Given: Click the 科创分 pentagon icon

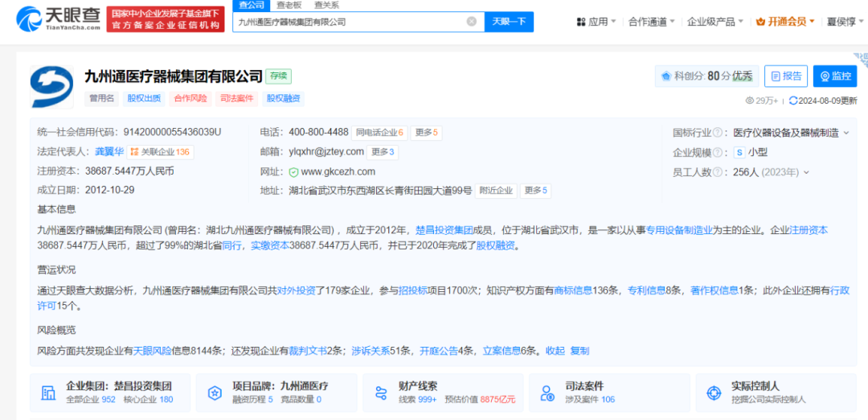Looking at the screenshot, I should pyautogui.click(x=666, y=76).
